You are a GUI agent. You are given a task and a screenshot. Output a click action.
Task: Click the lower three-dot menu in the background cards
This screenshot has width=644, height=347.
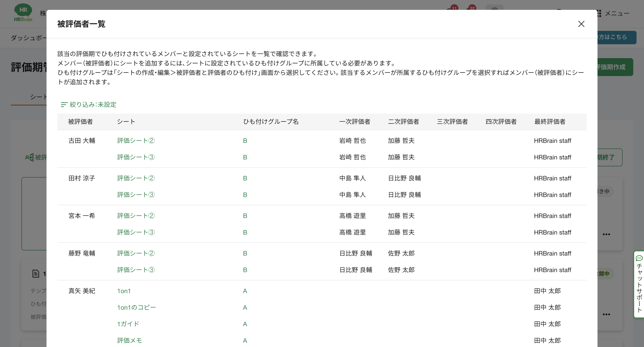point(606,314)
